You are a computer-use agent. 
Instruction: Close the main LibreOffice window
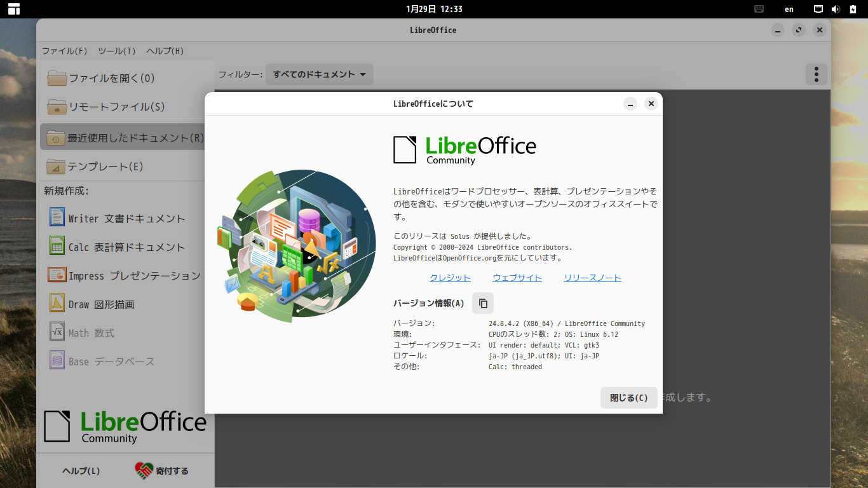tap(820, 30)
